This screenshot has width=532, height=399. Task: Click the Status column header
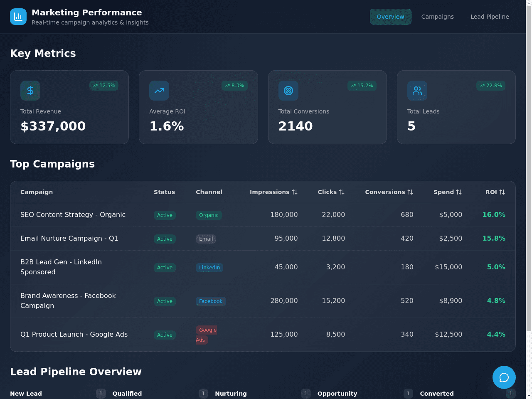coord(164,192)
